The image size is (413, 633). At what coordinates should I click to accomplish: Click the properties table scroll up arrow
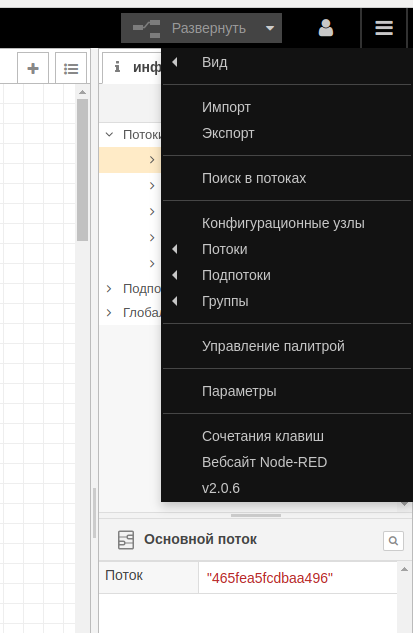(404, 570)
